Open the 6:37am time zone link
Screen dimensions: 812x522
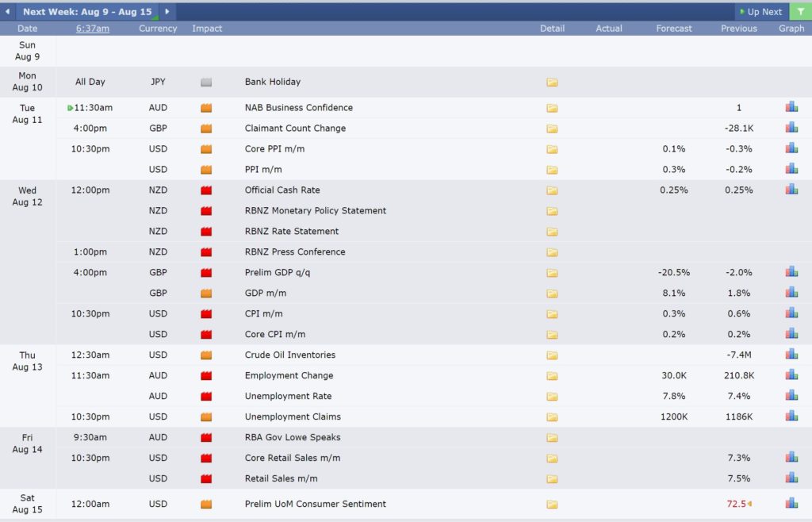(93, 29)
